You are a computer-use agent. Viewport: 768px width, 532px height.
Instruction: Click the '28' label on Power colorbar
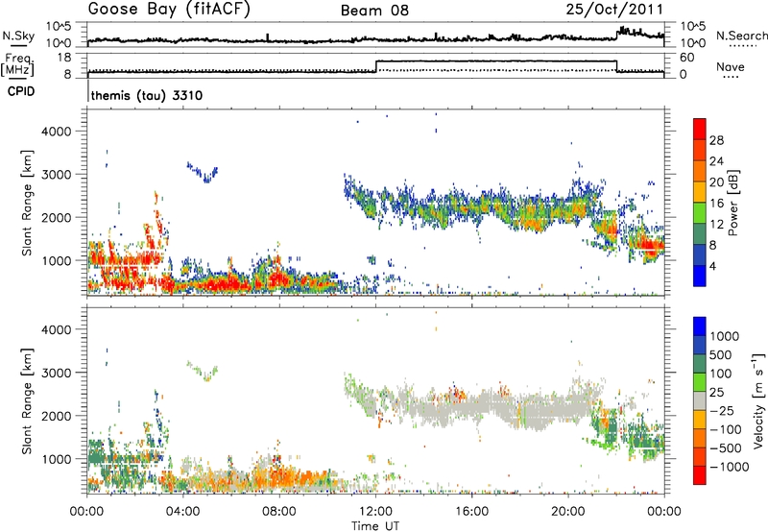click(716, 140)
